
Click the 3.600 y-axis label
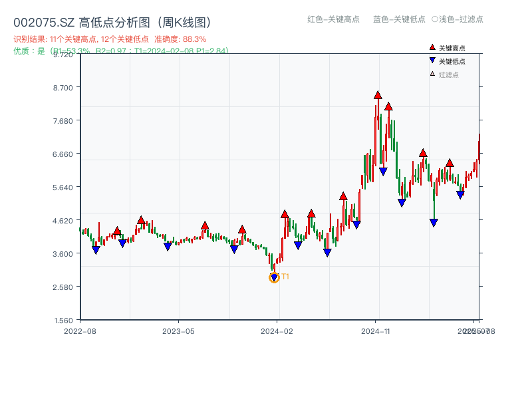tap(63, 254)
